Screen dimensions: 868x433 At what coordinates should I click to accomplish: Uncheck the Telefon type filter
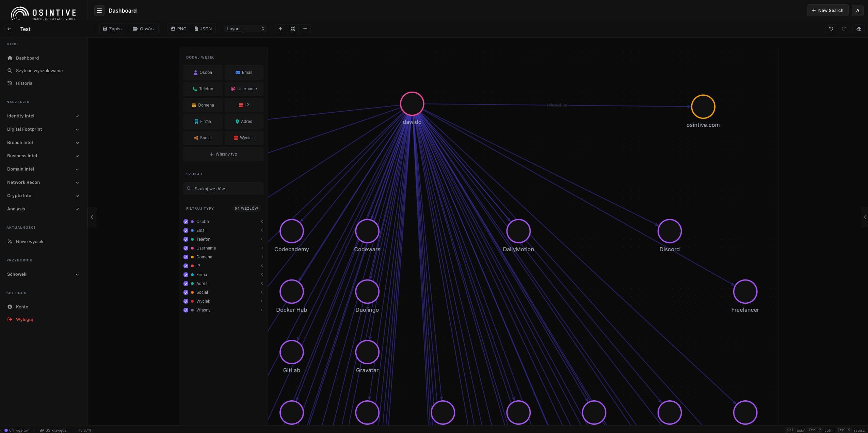186,239
